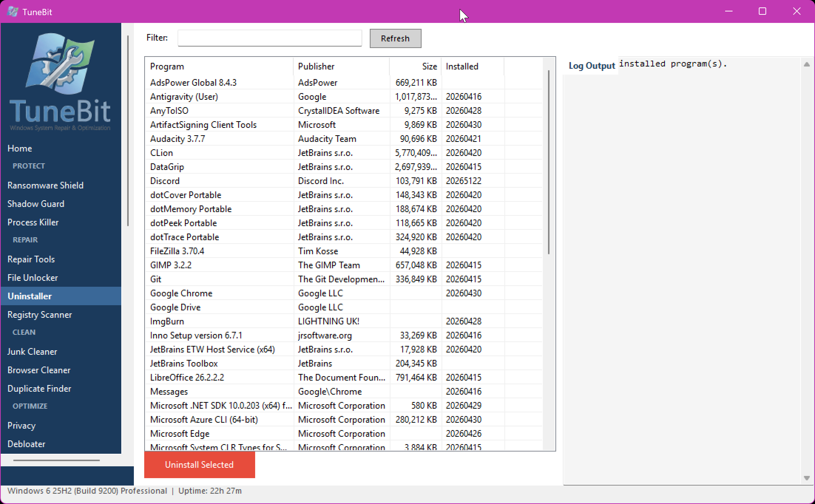Select Audacity 3.7.7 entry
Screen dimensions: 815x504
coord(344,139)
